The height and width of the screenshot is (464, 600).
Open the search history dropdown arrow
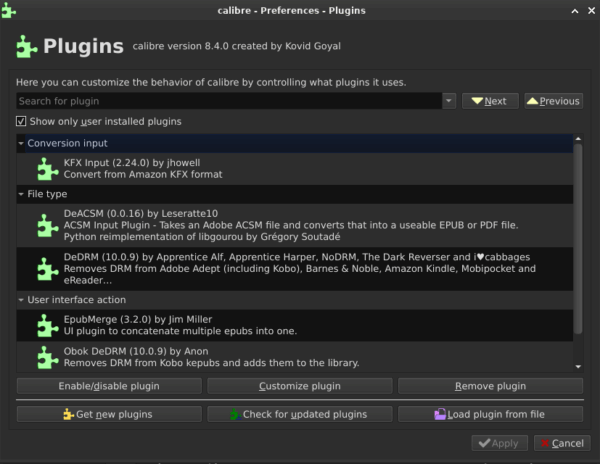tap(449, 101)
